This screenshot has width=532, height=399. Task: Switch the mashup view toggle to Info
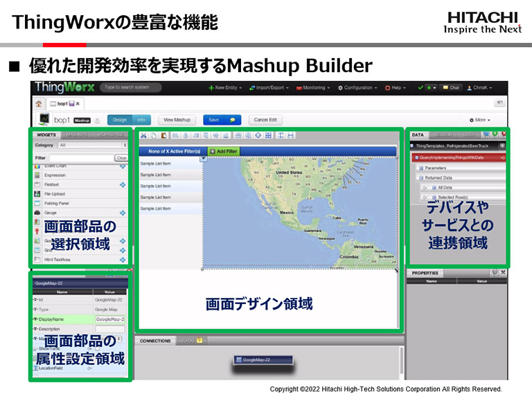point(141,119)
